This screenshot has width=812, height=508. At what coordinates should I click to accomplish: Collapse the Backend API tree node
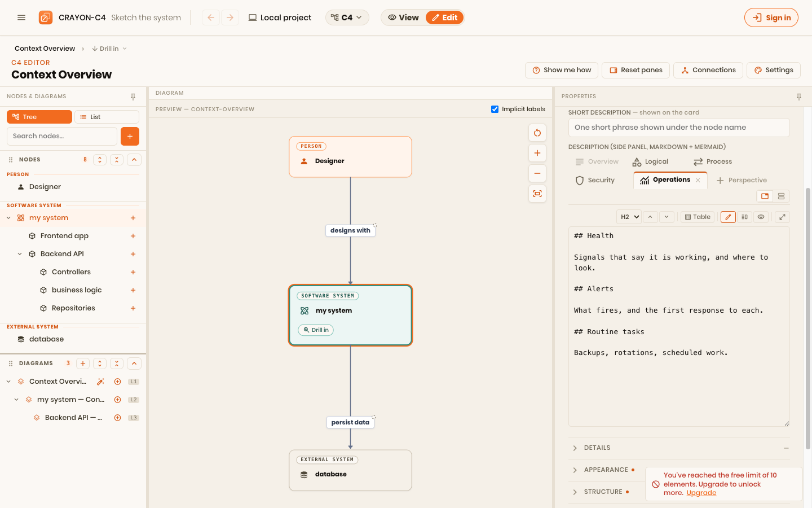click(20, 254)
